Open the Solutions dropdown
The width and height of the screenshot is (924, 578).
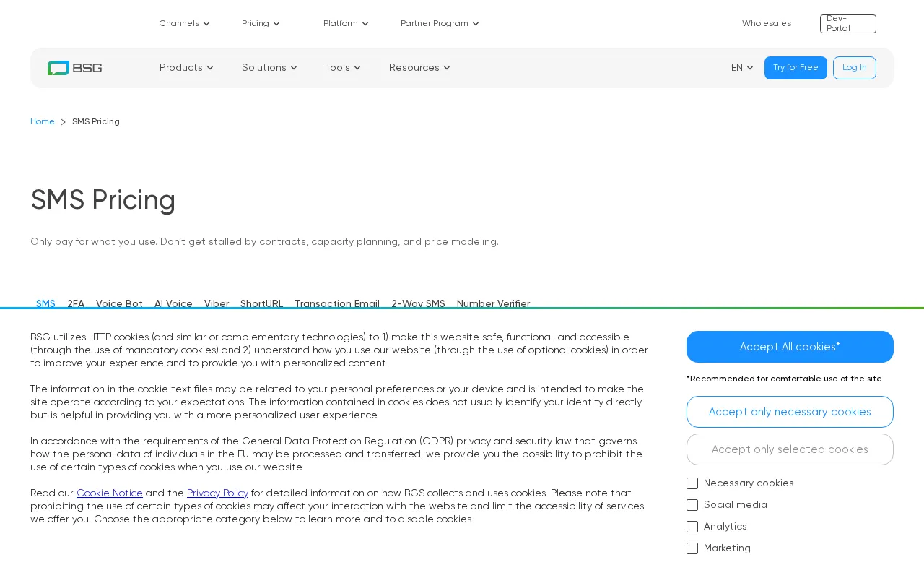(269, 68)
